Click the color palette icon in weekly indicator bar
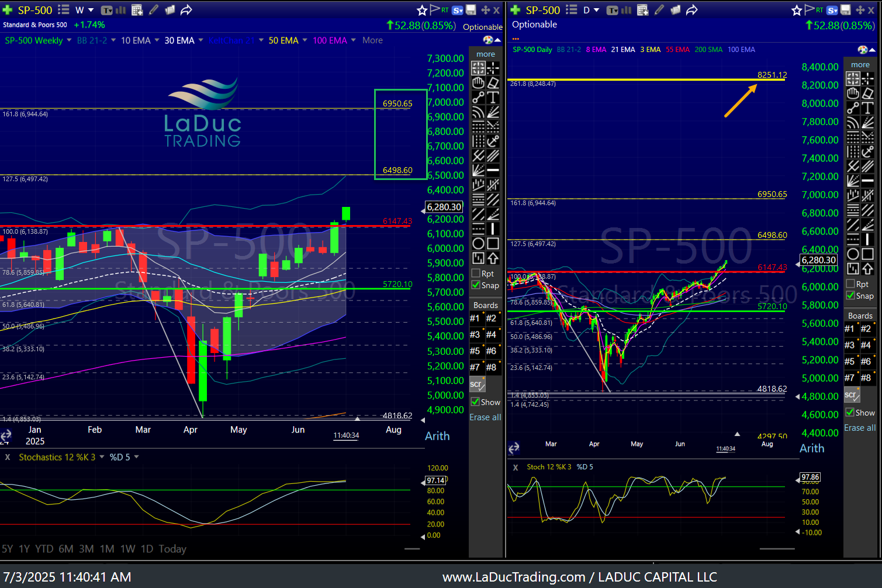Image resolution: width=882 pixels, height=588 pixels. click(x=488, y=40)
